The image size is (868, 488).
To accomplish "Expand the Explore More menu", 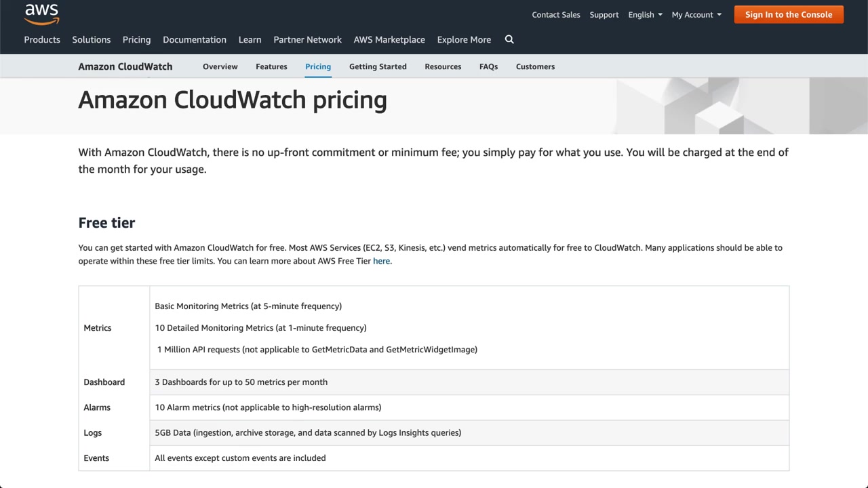I will [x=464, y=40].
